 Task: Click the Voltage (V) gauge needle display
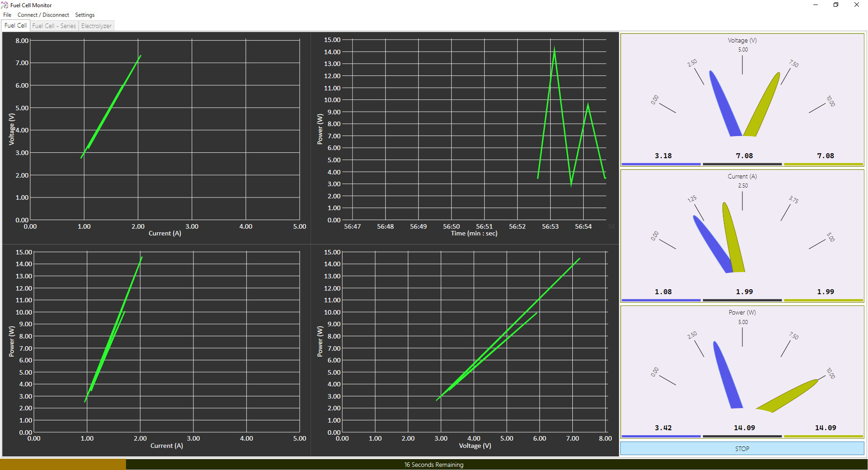point(742,99)
